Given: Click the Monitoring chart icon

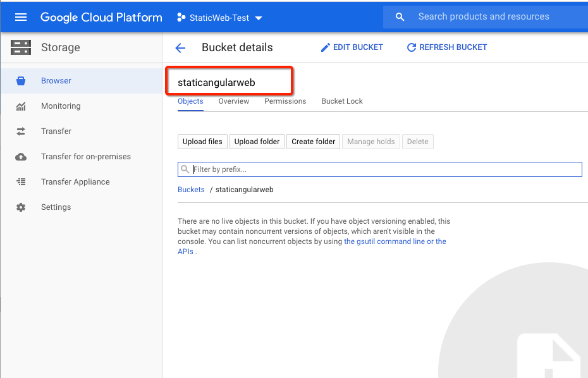Looking at the screenshot, I should click(21, 106).
